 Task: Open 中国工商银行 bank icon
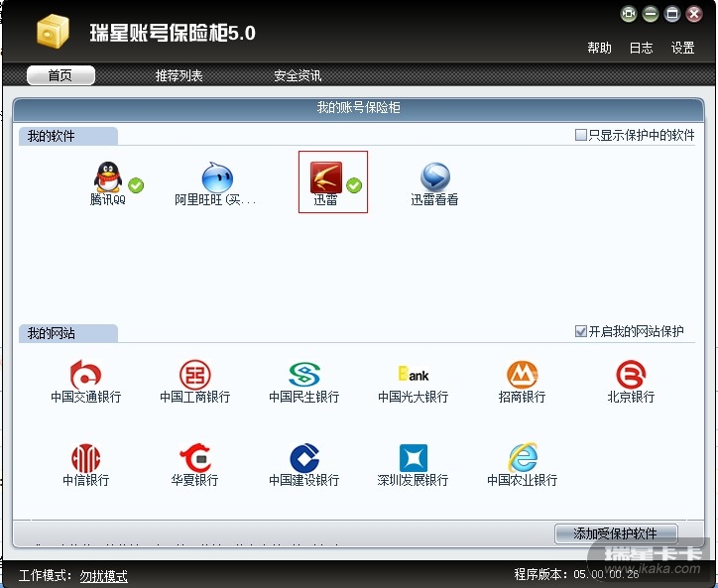click(x=194, y=374)
